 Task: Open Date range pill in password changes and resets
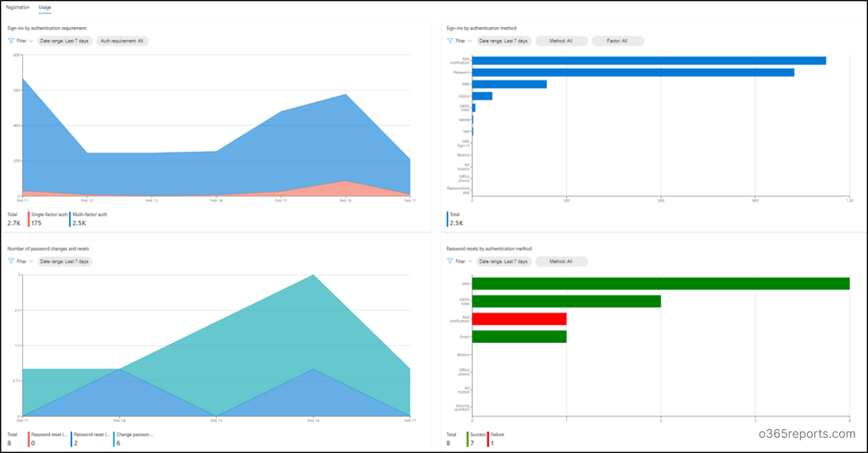point(64,261)
